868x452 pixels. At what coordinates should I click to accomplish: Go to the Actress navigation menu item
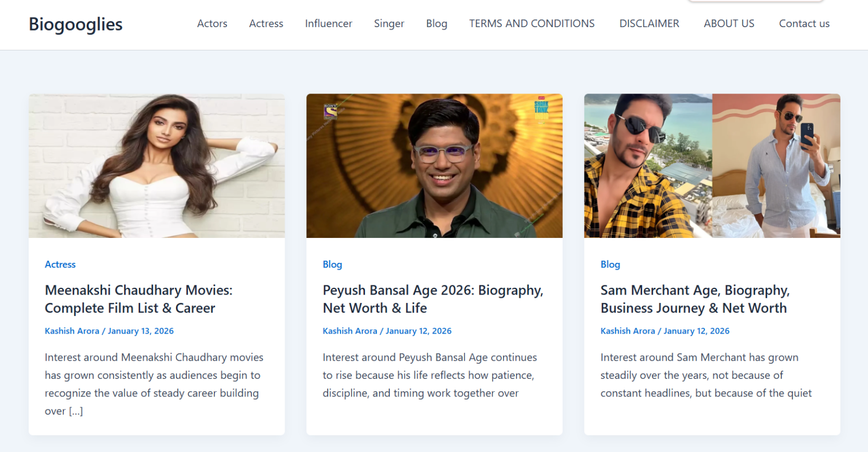click(x=266, y=23)
